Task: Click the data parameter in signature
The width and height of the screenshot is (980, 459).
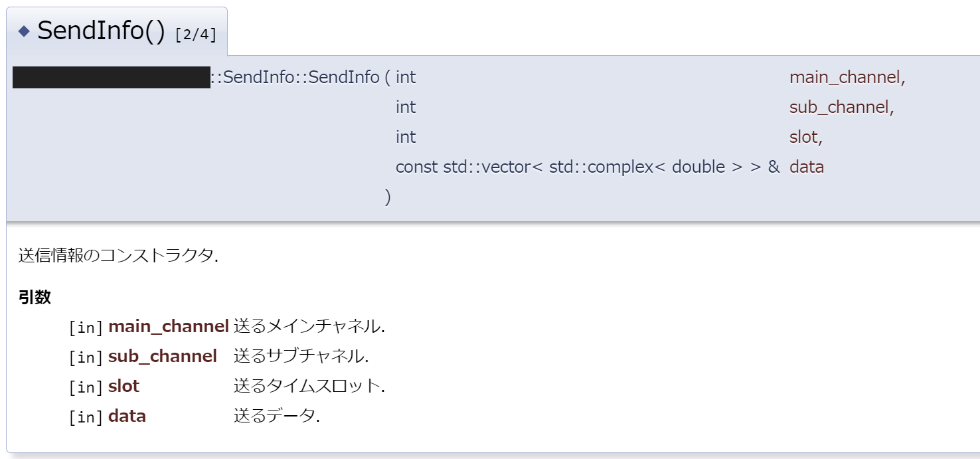Action: (x=807, y=167)
